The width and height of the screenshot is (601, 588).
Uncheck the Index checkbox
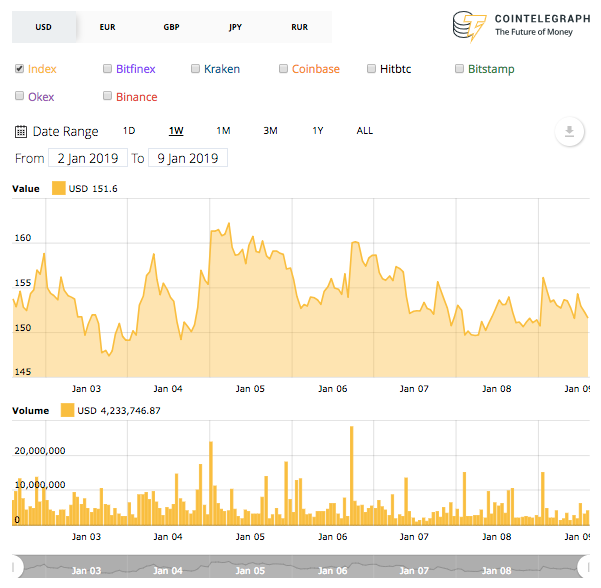tap(19, 69)
